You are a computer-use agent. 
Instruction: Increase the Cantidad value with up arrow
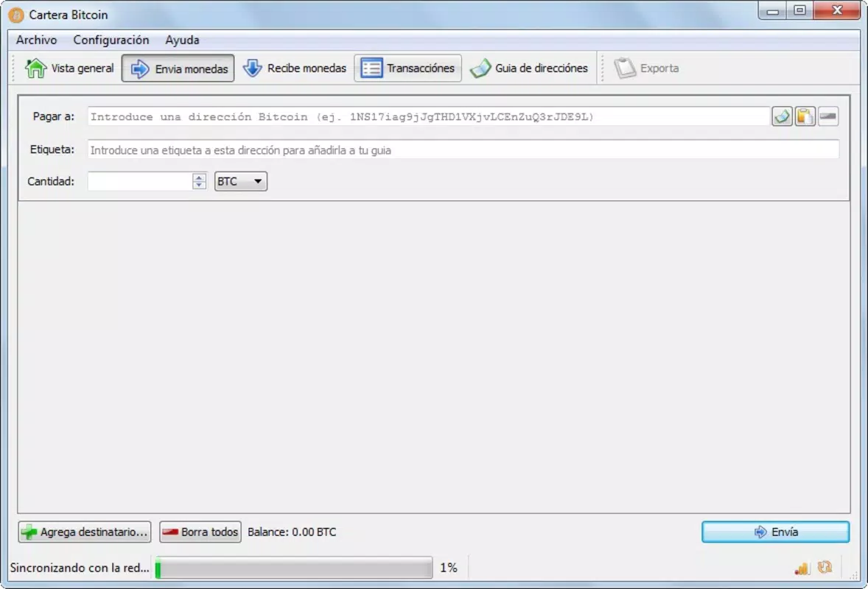click(199, 177)
